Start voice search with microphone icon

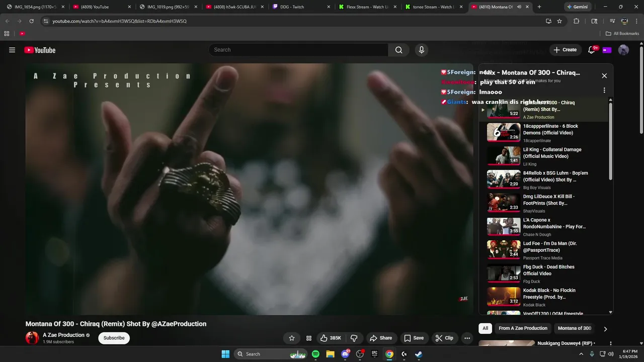coord(422,50)
